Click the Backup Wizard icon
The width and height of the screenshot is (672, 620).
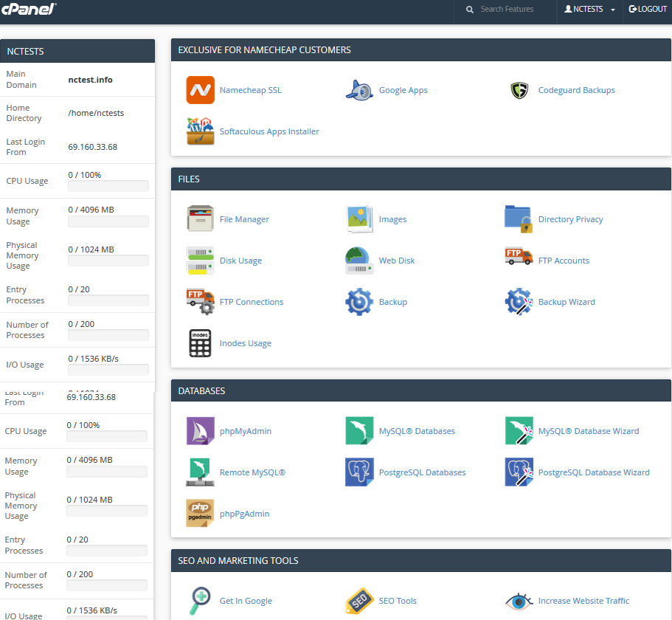519,302
